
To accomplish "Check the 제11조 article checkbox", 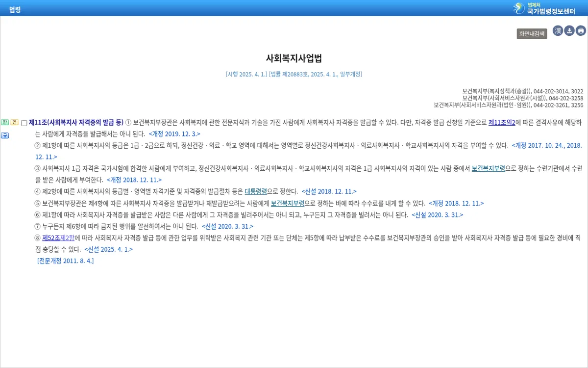I will pyautogui.click(x=24, y=123).
